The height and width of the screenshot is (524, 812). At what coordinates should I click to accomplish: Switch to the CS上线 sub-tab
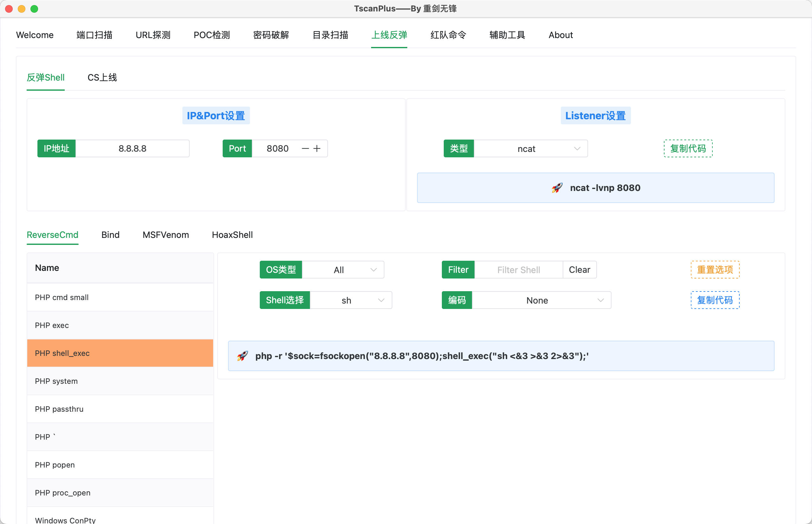pos(102,78)
